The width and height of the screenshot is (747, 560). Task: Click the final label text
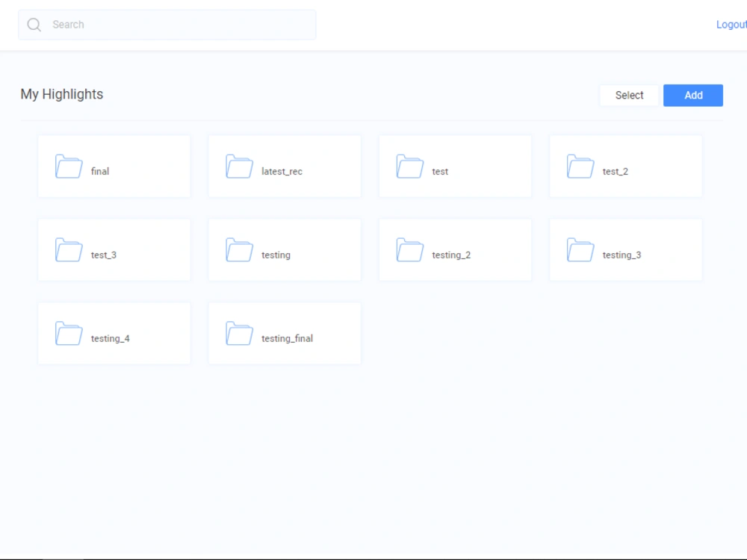100,171
